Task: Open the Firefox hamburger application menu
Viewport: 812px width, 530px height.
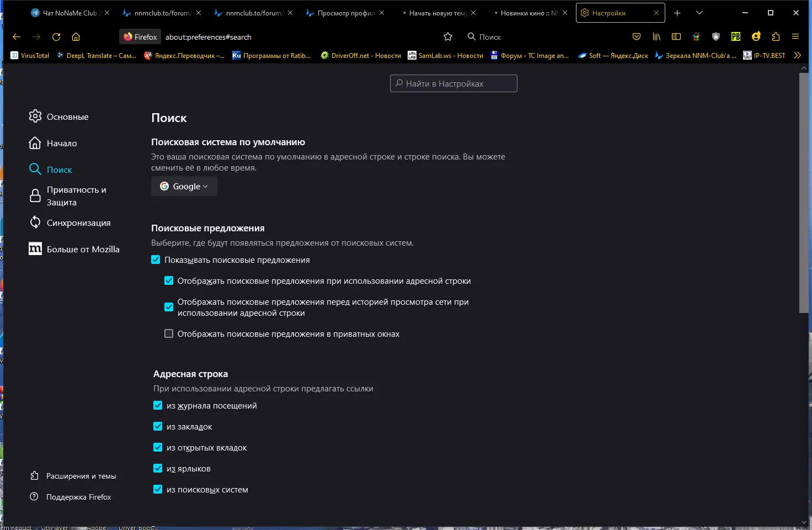Action: click(795, 37)
